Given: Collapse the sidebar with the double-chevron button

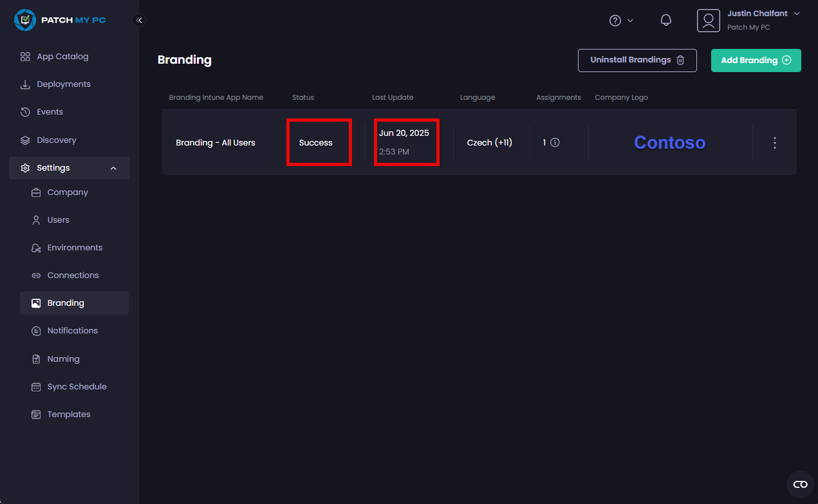Looking at the screenshot, I should [x=139, y=20].
